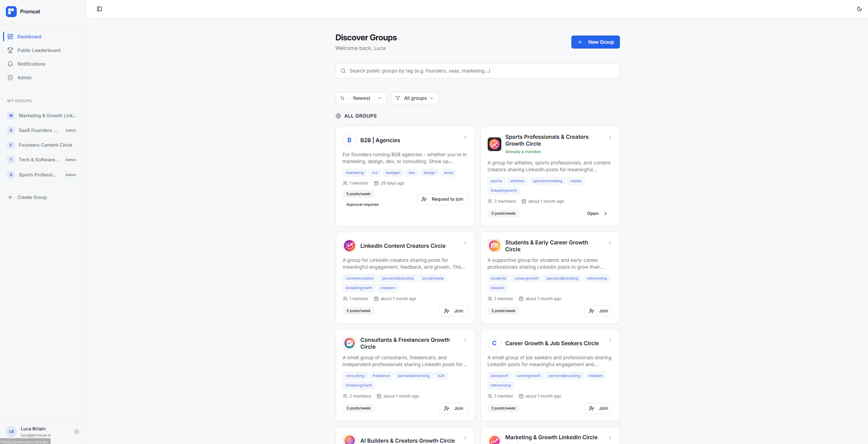Open the B2B | Agencies group avatar
Image resolution: width=868 pixels, height=444 pixels.
pos(349,140)
